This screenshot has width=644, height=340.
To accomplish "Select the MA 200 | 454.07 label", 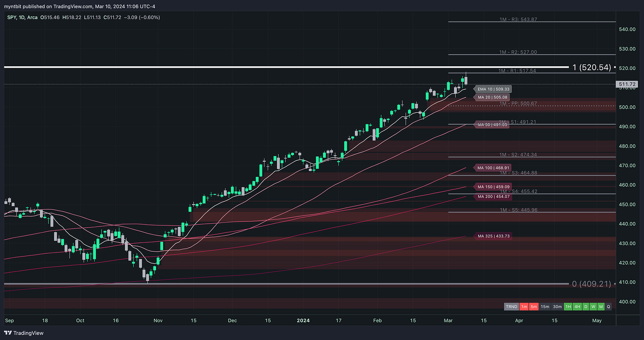I will click(494, 196).
